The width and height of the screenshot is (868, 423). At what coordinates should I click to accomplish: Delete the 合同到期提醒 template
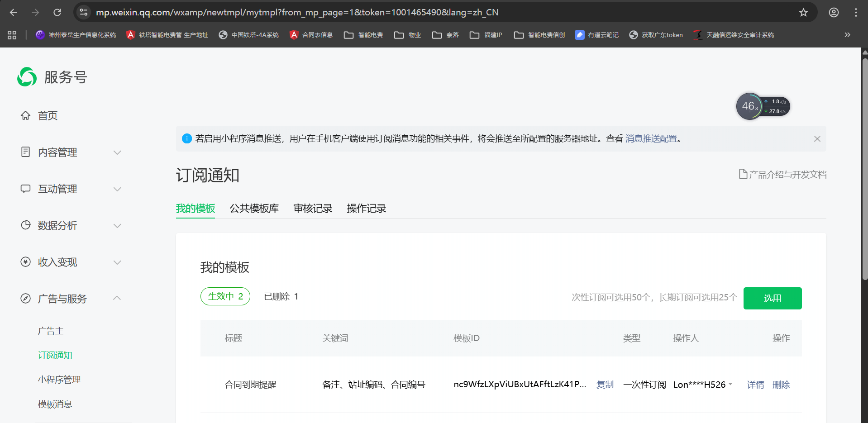[781, 385]
